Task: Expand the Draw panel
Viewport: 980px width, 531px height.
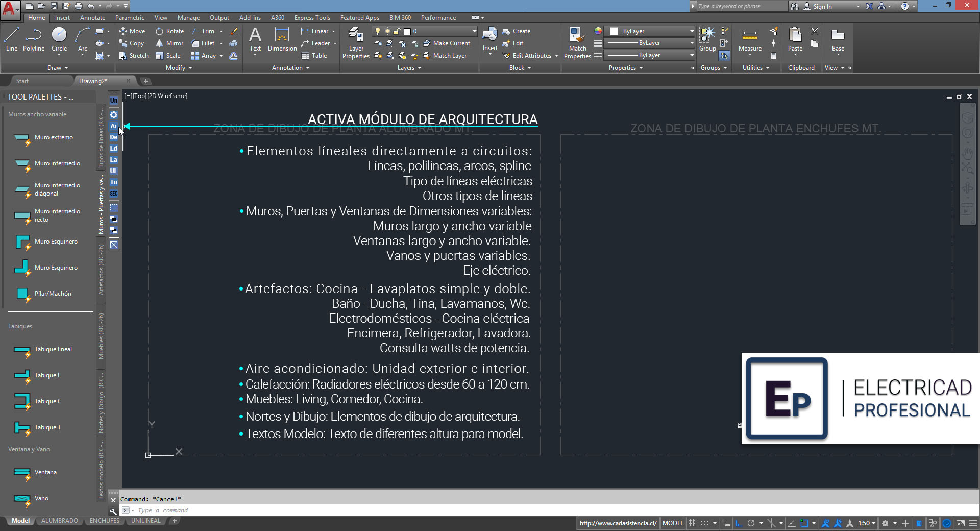Action: click(x=58, y=68)
